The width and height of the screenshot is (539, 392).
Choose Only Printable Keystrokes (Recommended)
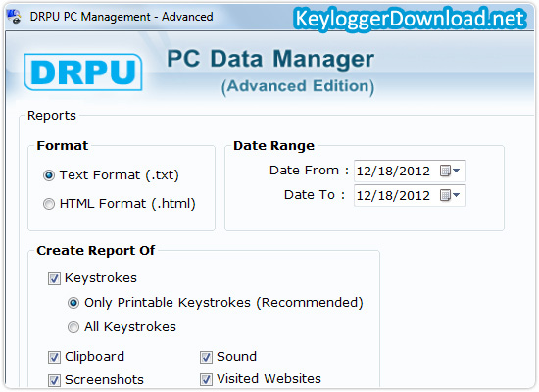[73, 303]
